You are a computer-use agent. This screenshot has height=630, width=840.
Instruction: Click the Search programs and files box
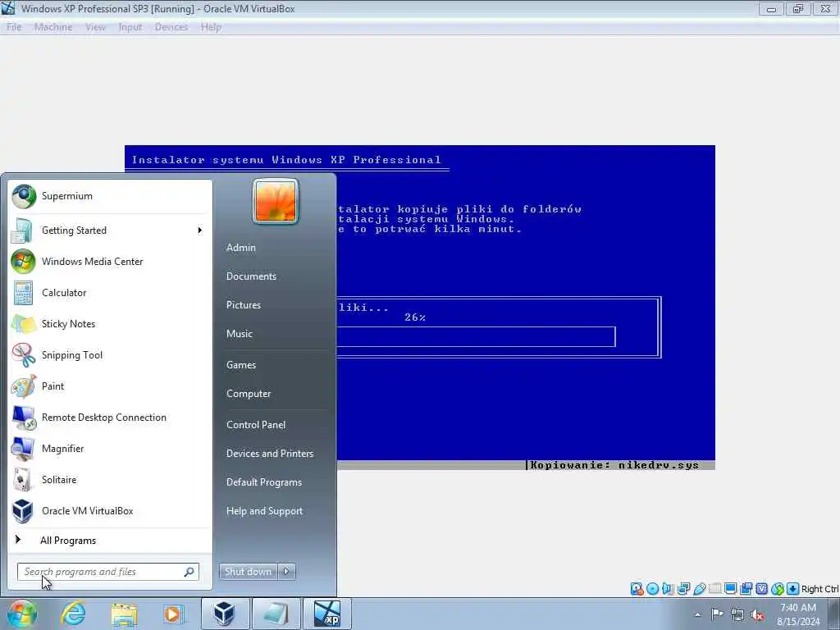(108, 572)
